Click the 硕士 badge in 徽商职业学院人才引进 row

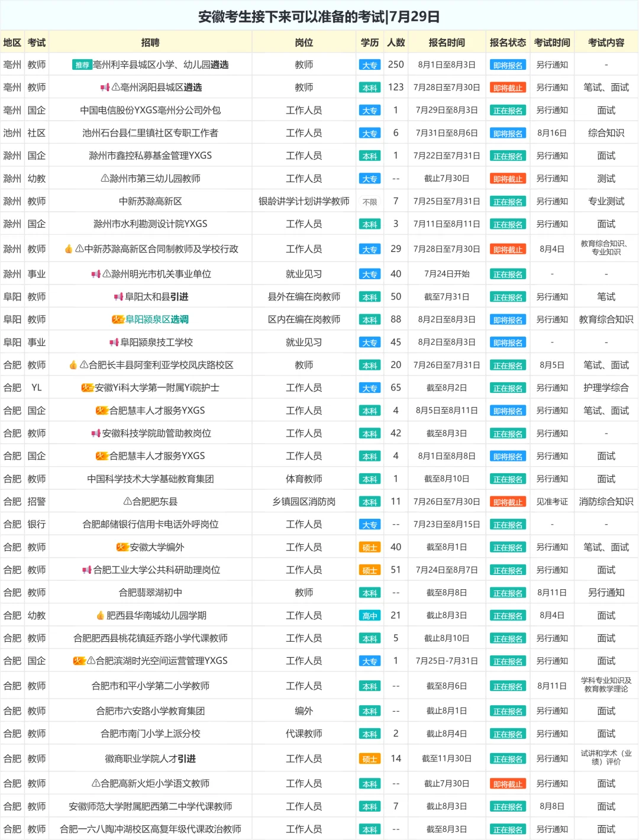(x=370, y=759)
